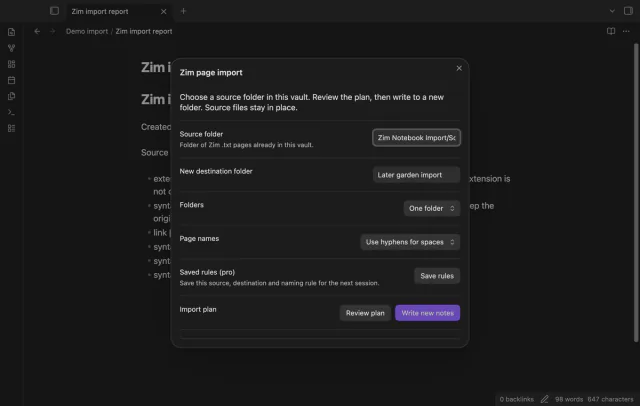The image size is (640, 406).
Task: Edit the New destination folder field
Action: (x=416, y=175)
